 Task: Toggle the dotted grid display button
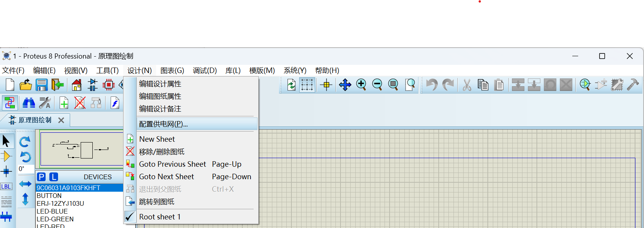307,84
